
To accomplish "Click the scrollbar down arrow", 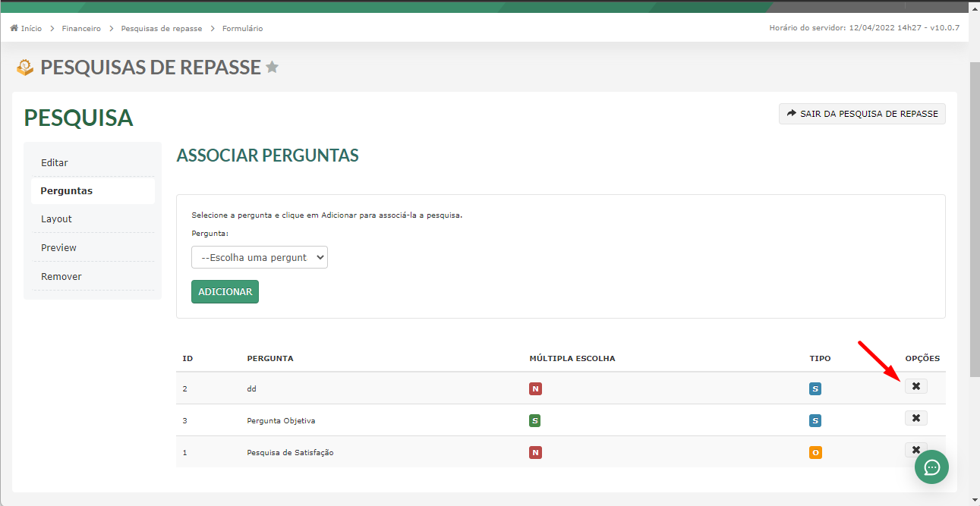I will [974, 499].
